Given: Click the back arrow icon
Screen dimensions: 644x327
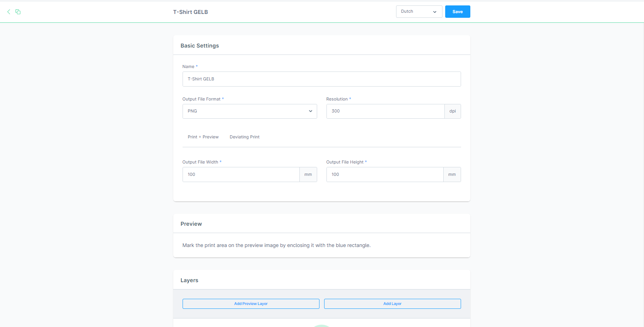Looking at the screenshot, I should [9, 12].
